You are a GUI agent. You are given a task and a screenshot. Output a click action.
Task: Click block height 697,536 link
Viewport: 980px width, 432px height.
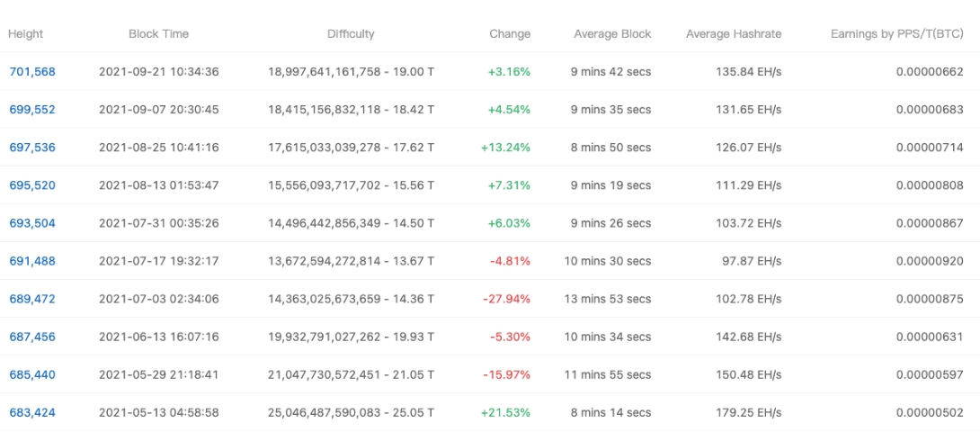(32, 148)
